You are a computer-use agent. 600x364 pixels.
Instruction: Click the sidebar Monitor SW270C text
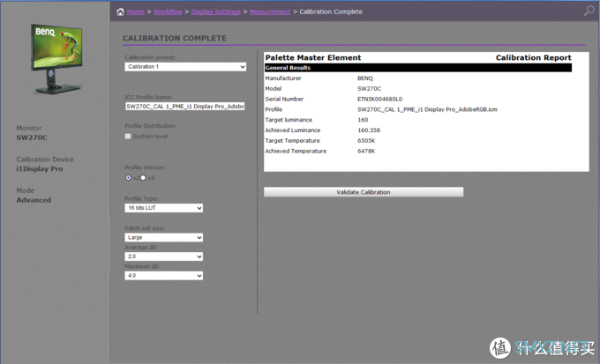click(32, 137)
